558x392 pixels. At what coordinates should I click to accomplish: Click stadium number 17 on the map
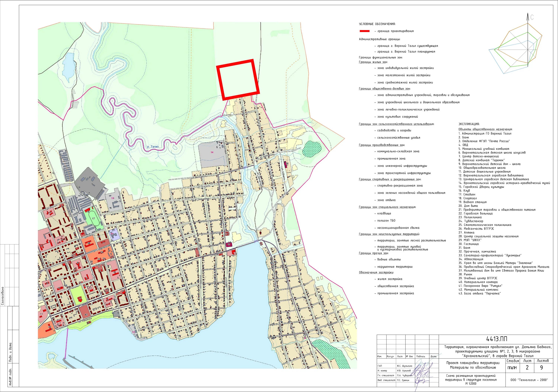(x=94, y=219)
